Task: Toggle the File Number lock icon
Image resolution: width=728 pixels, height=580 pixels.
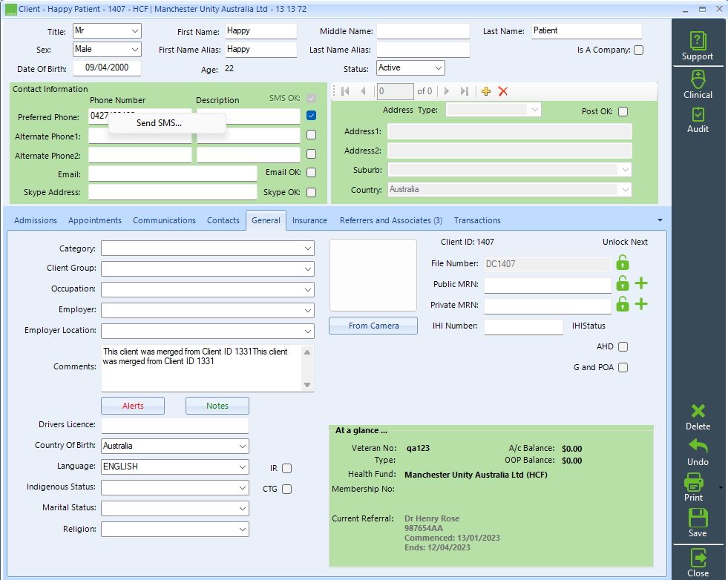Action: 623,263
